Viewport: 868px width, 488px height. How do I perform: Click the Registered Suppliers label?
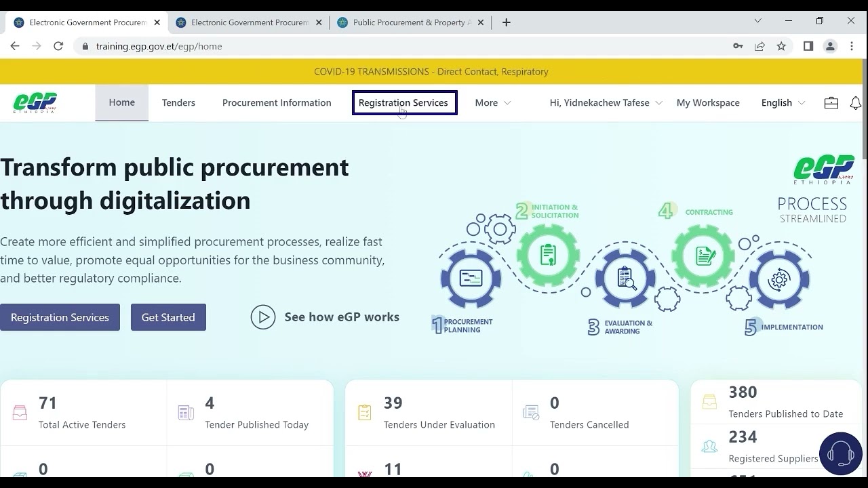click(x=774, y=459)
